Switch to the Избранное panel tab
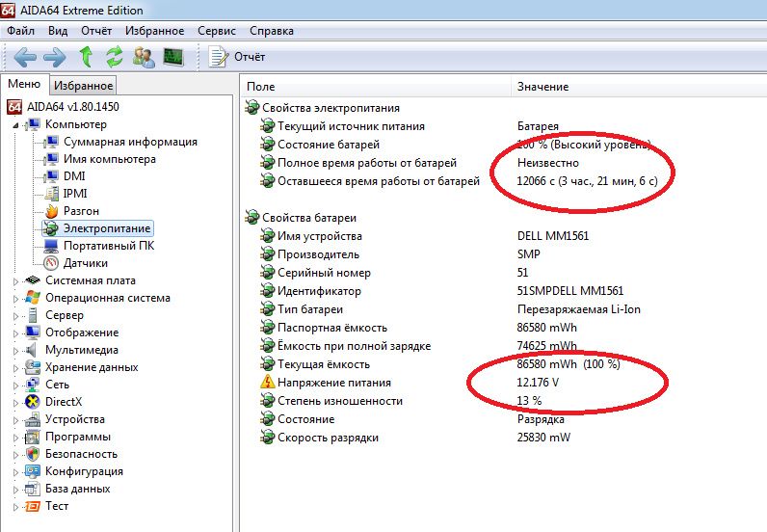The width and height of the screenshot is (767, 532). tap(83, 86)
